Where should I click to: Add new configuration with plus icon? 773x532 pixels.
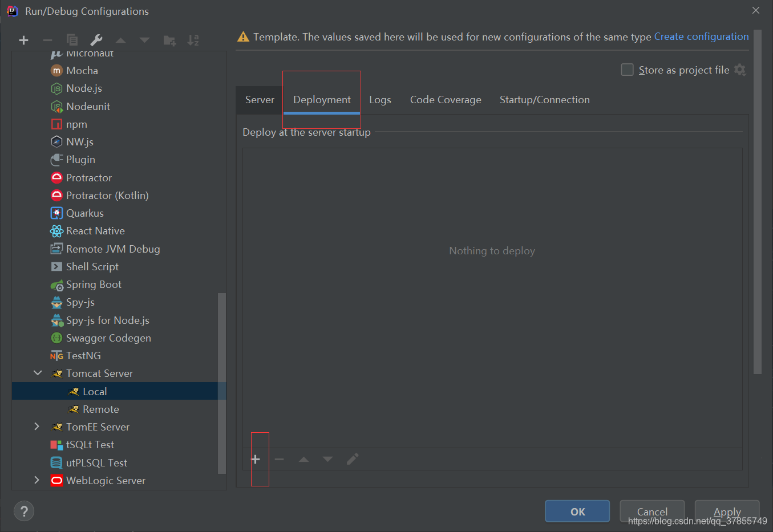[23, 40]
